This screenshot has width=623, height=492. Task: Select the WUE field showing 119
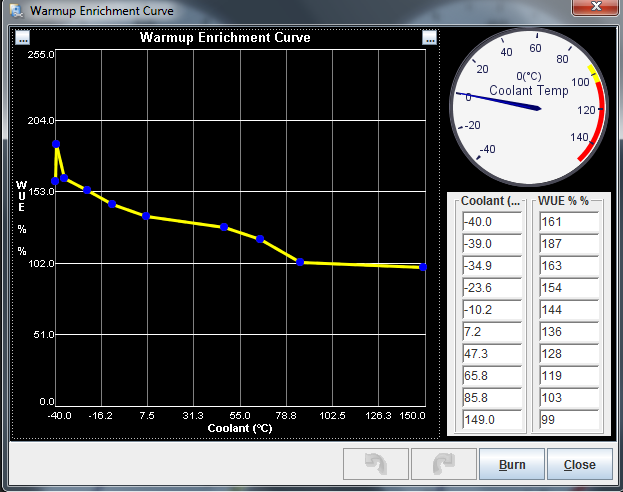pyautogui.click(x=569, y=376)
